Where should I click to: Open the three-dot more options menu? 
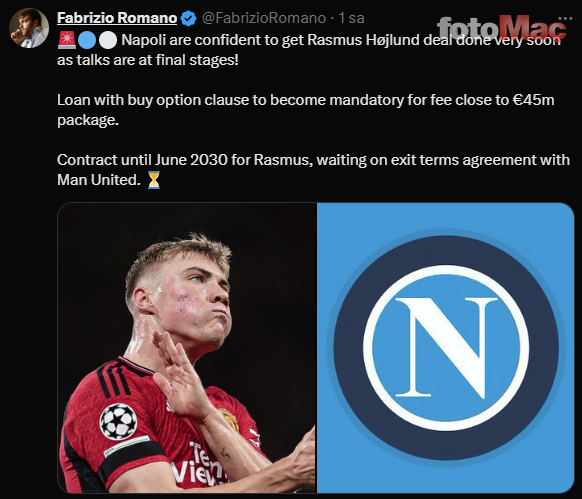pos(565,18)
